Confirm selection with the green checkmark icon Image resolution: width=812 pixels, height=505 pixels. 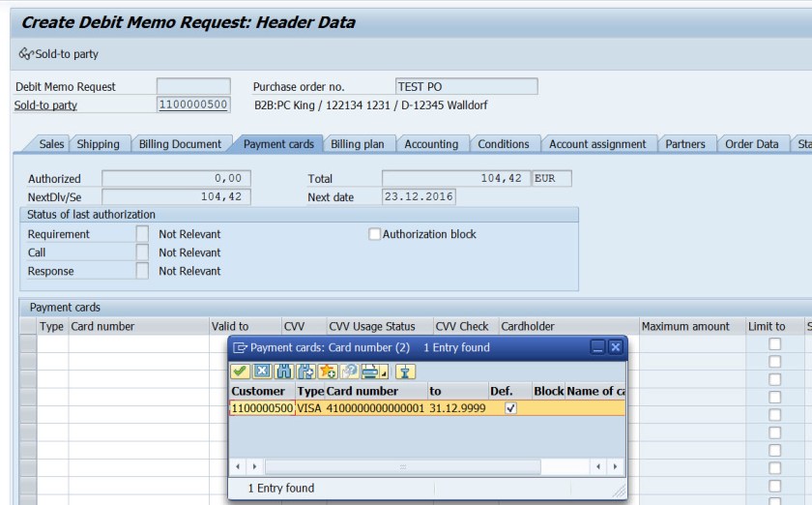240,371
